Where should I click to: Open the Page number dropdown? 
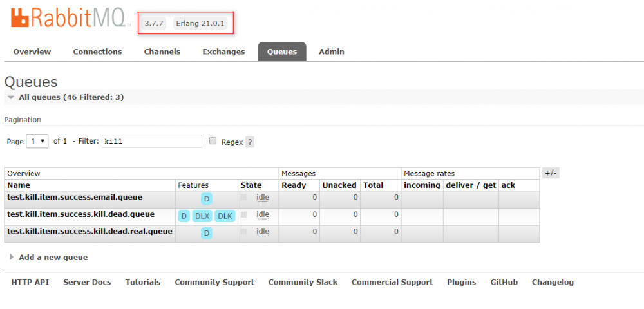[37, 141]
